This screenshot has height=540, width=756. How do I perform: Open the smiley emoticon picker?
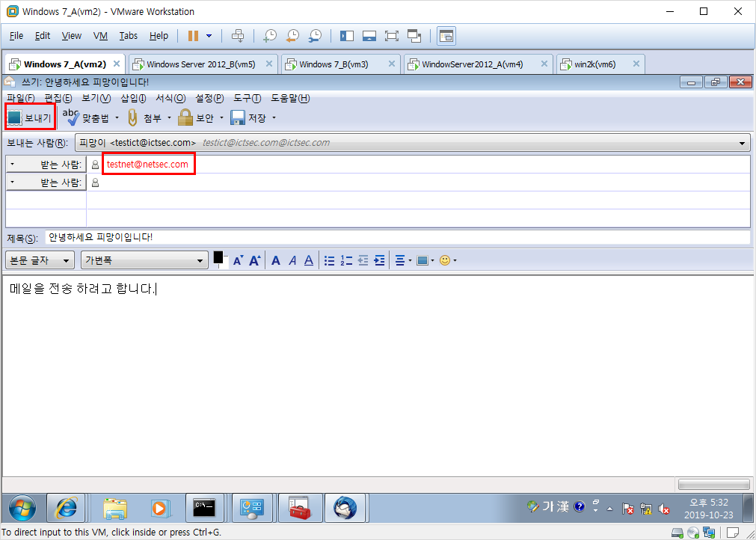(448, 260)
